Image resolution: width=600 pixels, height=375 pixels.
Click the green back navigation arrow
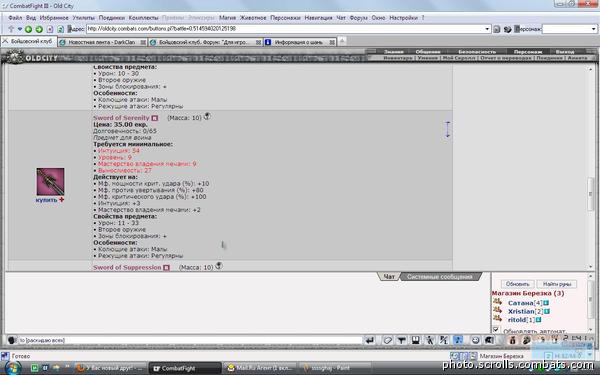click(x=28, y=29)
